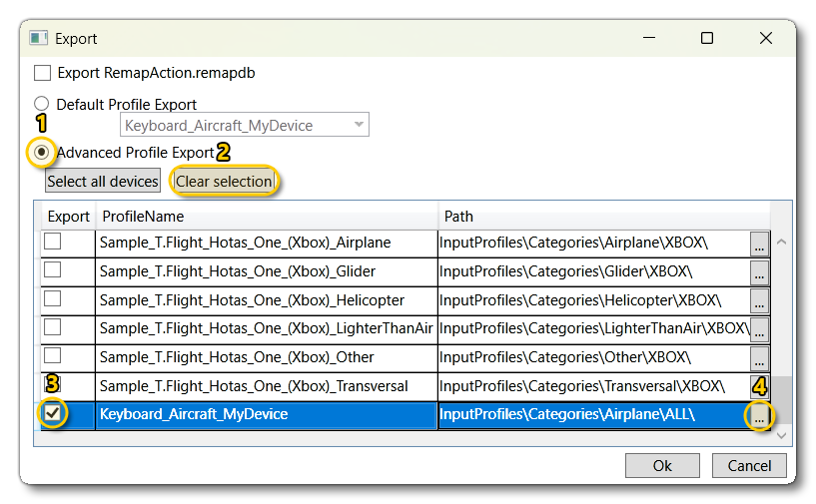Select Advanced Profile Export radio button
816x504 pixels.
[42, 152]
